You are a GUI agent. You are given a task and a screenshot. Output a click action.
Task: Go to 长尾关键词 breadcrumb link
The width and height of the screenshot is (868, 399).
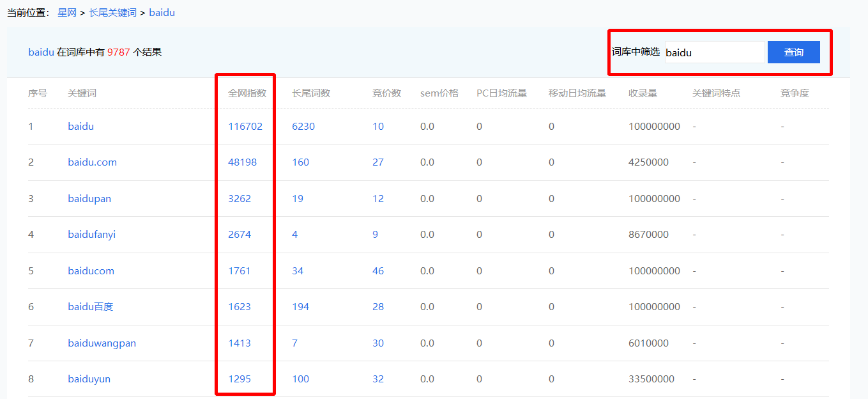tap(112, 12)
